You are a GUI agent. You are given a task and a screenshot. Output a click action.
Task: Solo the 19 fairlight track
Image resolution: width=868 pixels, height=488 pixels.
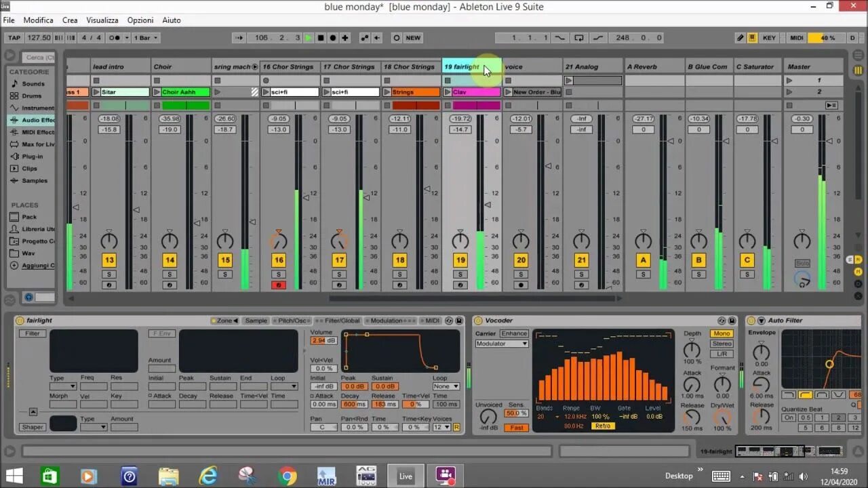coord(460,274)
